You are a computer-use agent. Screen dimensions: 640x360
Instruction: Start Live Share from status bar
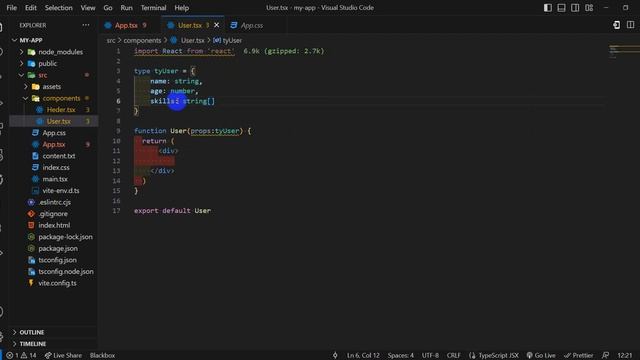(63, 356)
